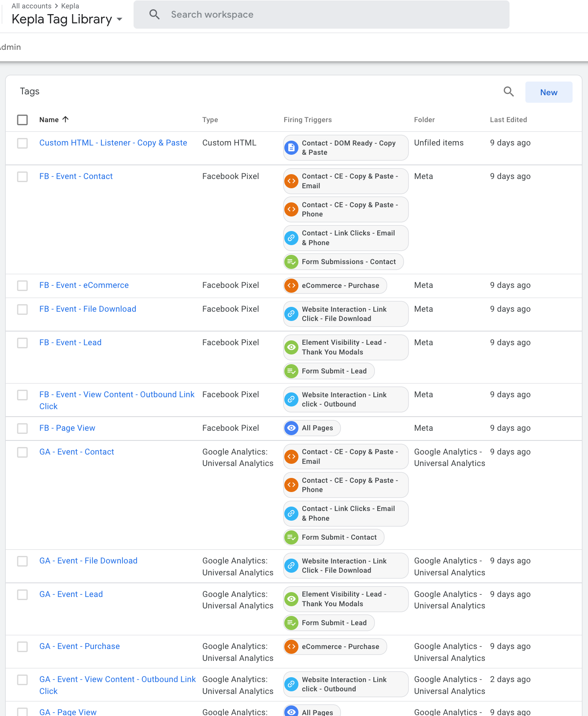
Task: Click All Pages trigger icon in FB Page View row
Action: [291, 428]
